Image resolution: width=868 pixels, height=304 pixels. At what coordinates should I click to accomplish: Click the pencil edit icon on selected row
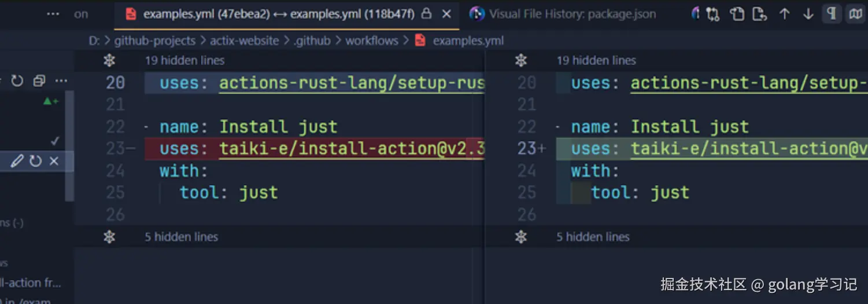tap(17, 161)
